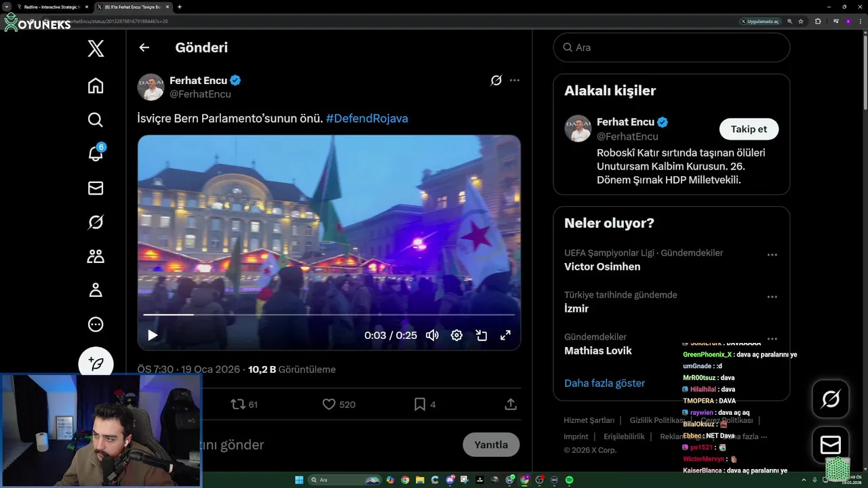The height and width of the screenshot is (488, 868).
Task: Follow Ferhat Encu with Takip et
Action: (749, 129)
